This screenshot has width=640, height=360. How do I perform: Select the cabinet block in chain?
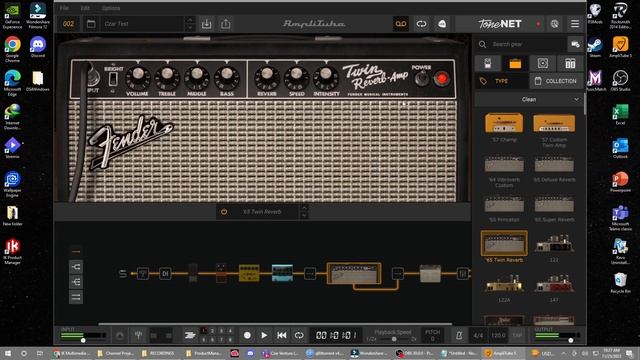[430, 273]
